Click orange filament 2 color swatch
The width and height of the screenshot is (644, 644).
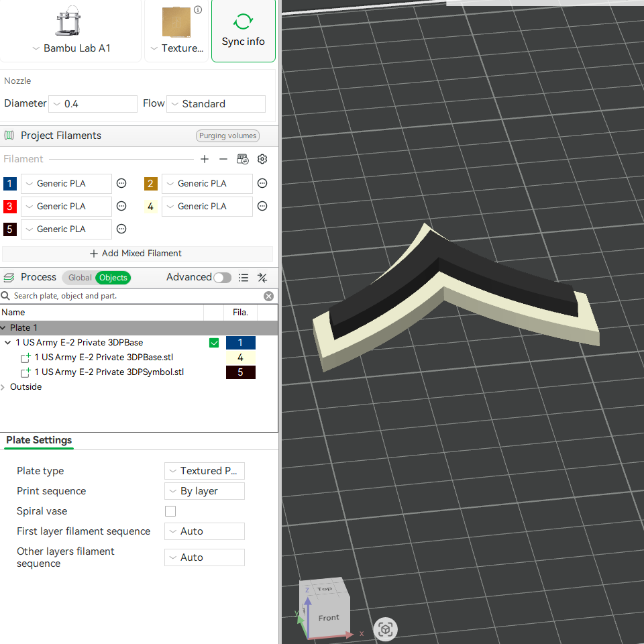[151, 184]
